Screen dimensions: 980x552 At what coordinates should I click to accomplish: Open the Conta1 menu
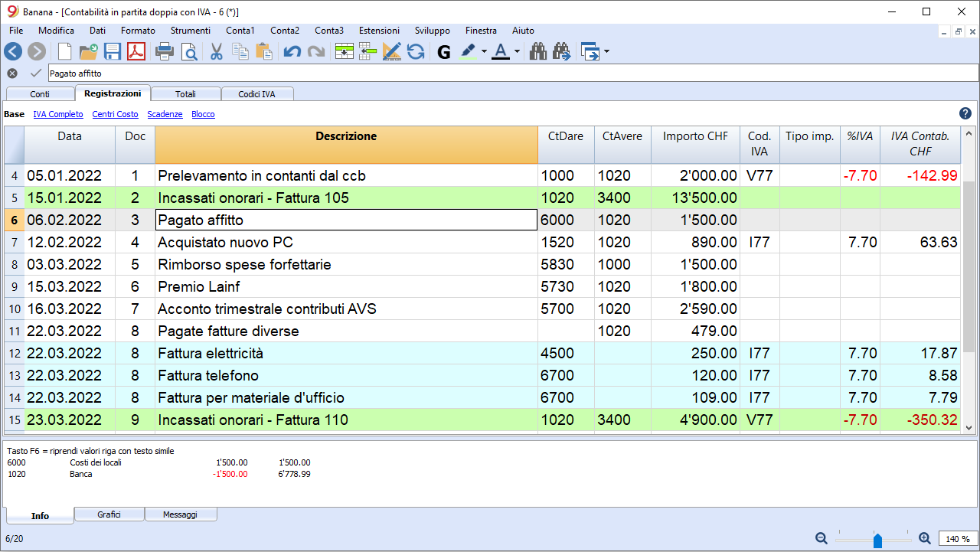(240, 31)
